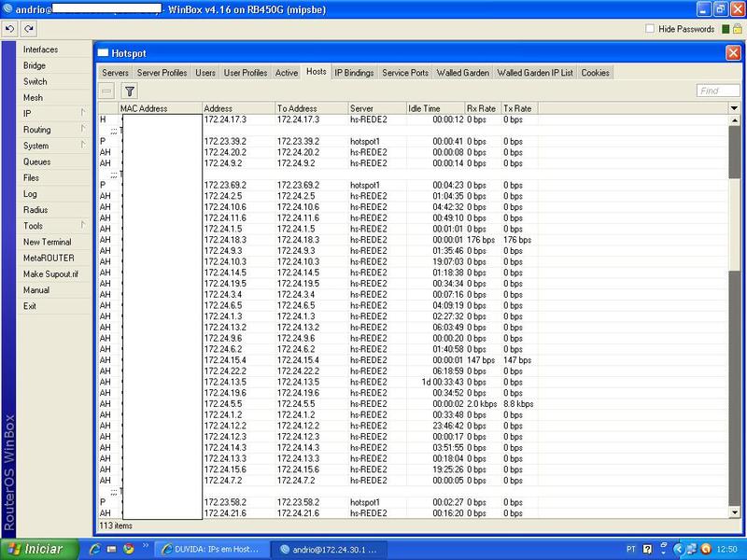Launch Chrome from the quick launch bar
Screen dimensions: 747x560
(128, 549)
